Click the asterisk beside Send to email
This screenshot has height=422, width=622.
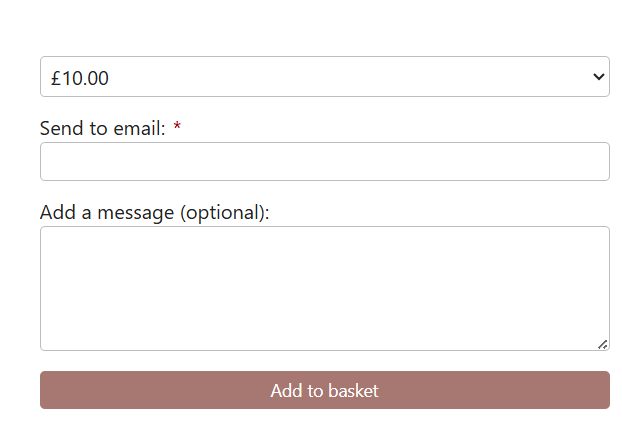[x=177, y=128]
